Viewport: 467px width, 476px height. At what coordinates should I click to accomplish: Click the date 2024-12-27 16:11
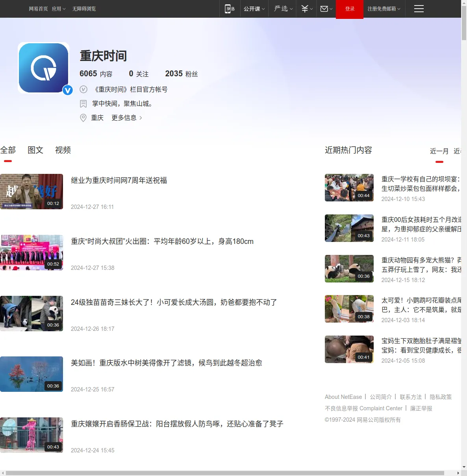pos(92,207)
